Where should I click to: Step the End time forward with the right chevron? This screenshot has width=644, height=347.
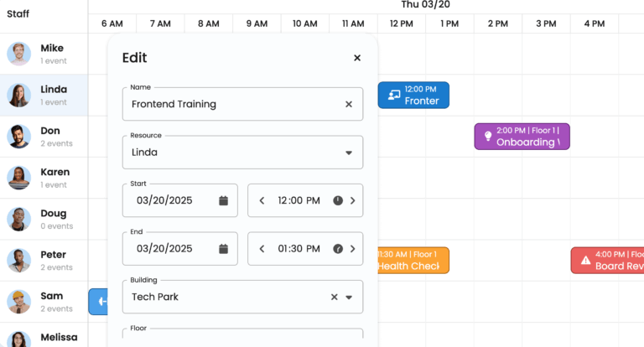point(352,249)
